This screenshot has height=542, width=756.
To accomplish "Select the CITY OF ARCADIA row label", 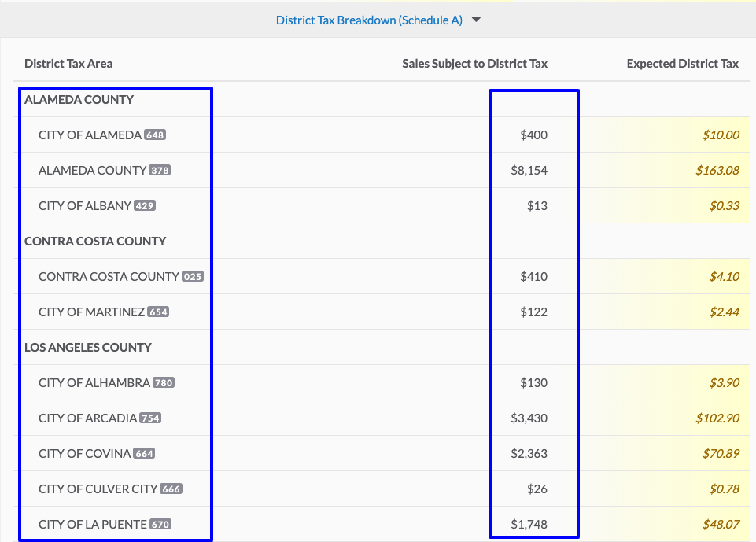I will 88,418.
